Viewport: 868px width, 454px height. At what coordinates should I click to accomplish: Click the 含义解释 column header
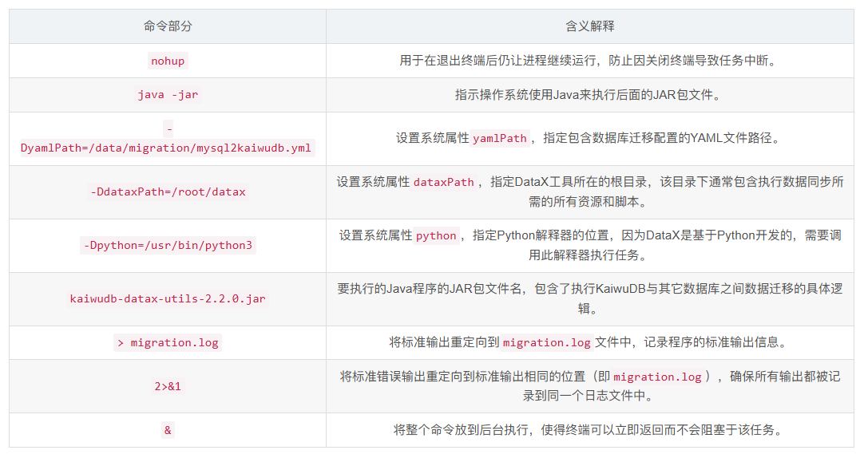pos(590,26)
